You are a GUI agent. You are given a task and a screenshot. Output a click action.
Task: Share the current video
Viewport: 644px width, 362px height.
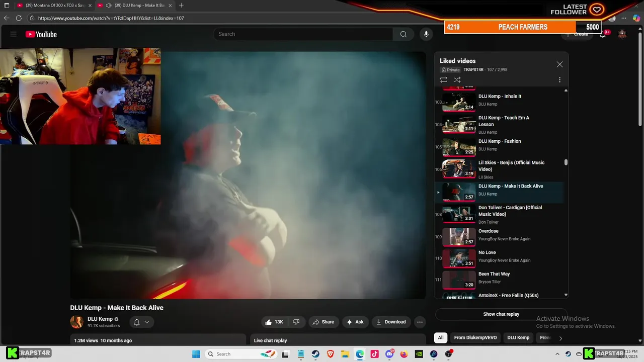(323, 322)
